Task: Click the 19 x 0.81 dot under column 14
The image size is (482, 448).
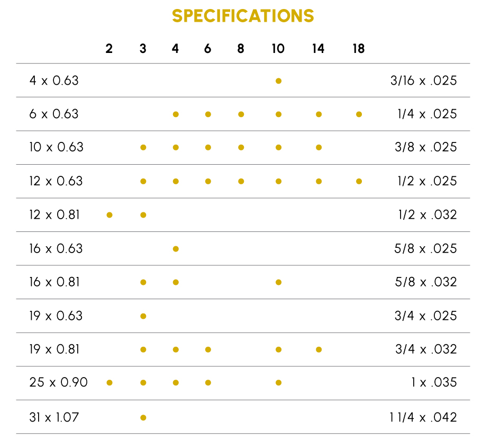Action: coord(319,350)
